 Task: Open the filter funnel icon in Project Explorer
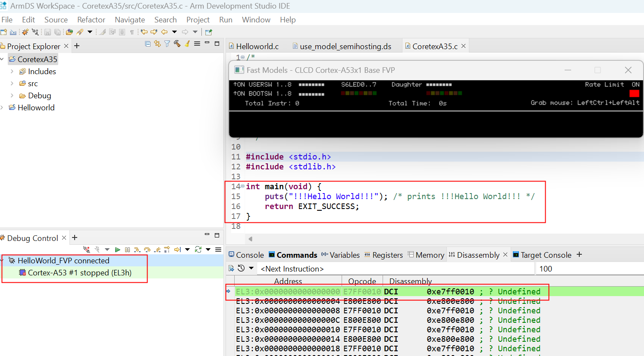[x=167, y=44]
